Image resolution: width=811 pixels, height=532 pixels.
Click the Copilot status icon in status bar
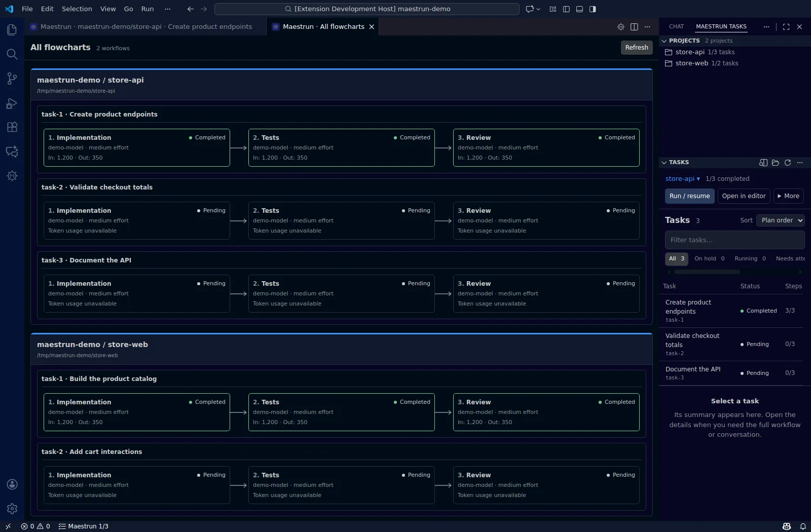(787, 526)
